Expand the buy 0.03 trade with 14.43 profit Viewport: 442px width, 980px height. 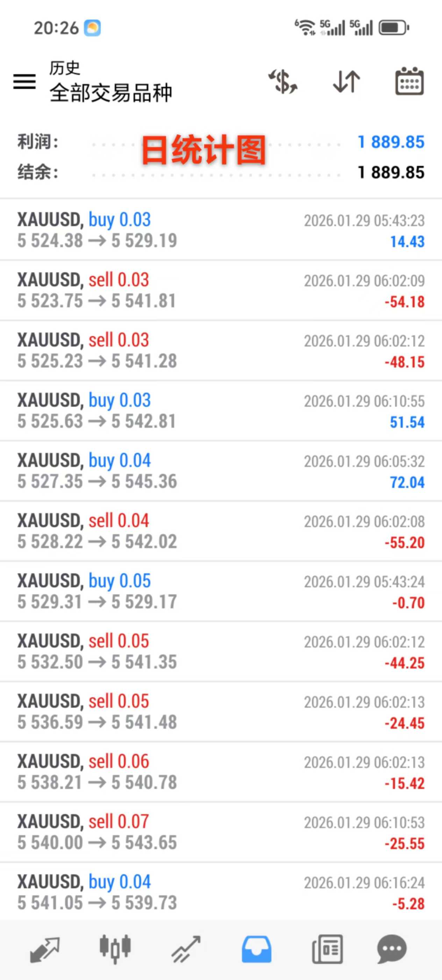(221, 230)
